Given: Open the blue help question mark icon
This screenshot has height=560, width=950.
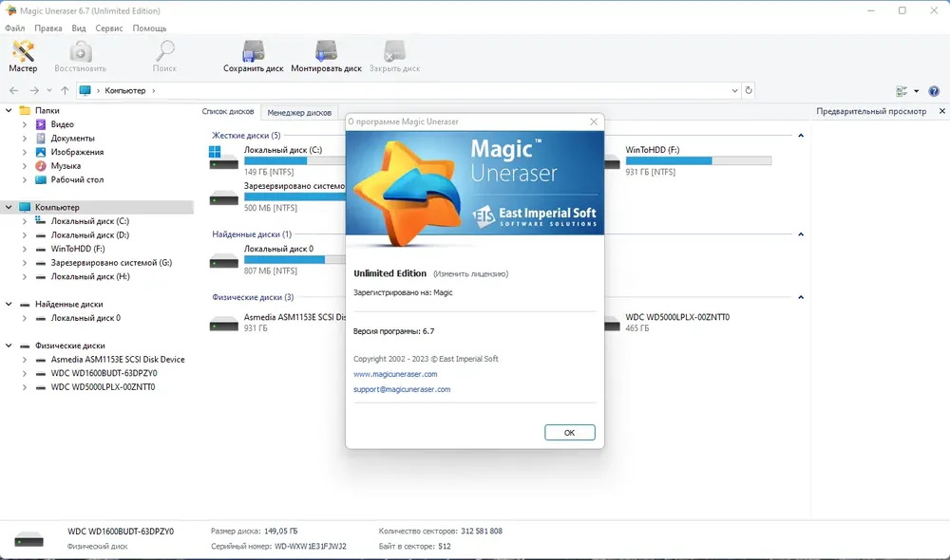Looking at the screenshot, I should (934, 91).
